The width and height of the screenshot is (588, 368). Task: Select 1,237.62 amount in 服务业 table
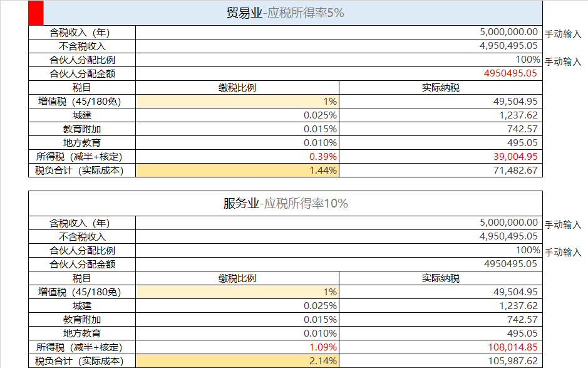click(441, 306)
